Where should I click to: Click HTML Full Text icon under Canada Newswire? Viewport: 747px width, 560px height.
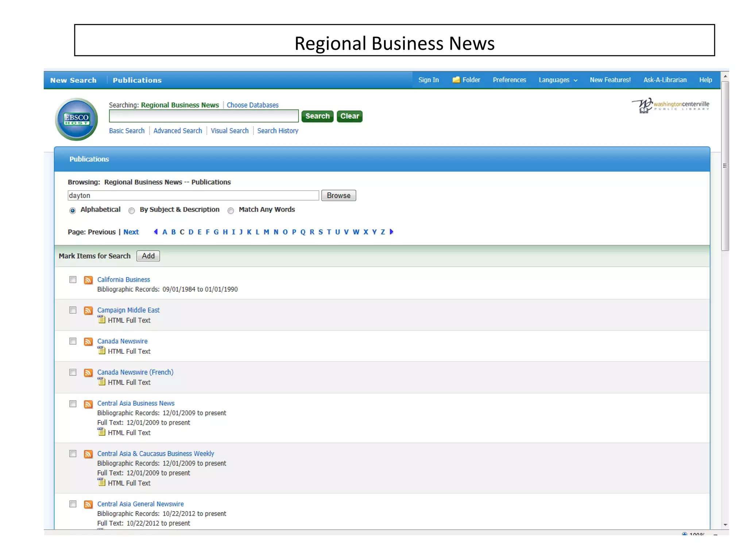pos(101,351)
